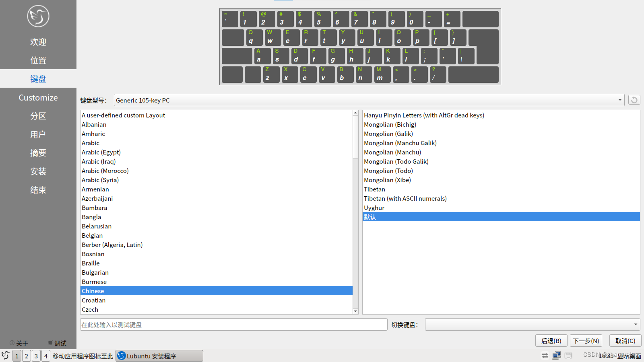The width and height of the screenshot is (644, 362).
Task: Open the Lubuntu start menu bird icon
Action: point(6,356)
